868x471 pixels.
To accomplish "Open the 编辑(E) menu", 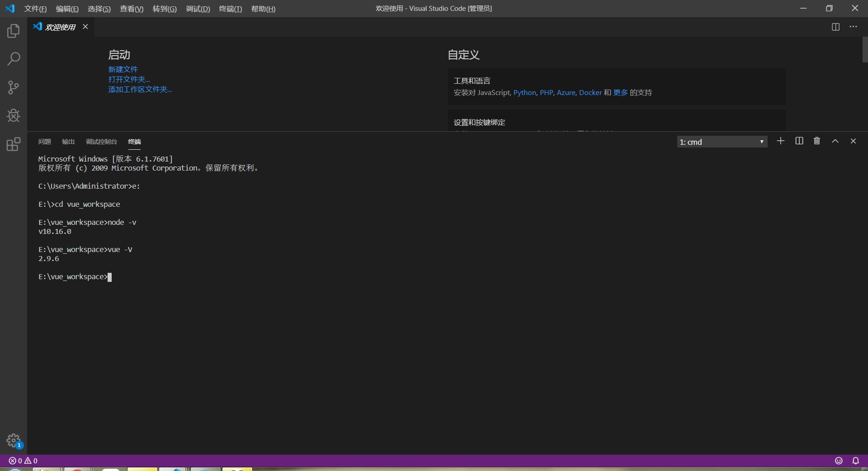I will pos(67,9).
